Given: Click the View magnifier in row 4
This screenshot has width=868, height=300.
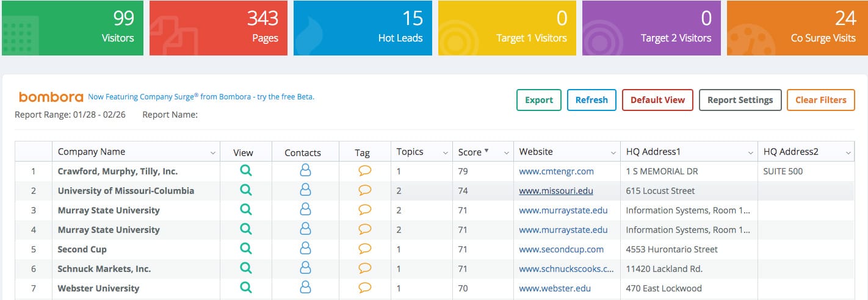Looking at the screenshot, I should [x=245, y=229].
